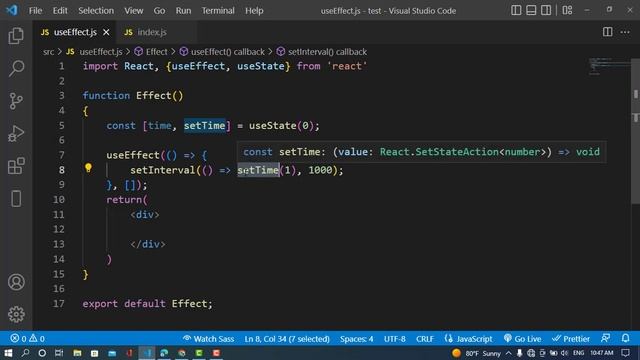
Task: Open notifications bell in status bar
Action: (625, 338)
